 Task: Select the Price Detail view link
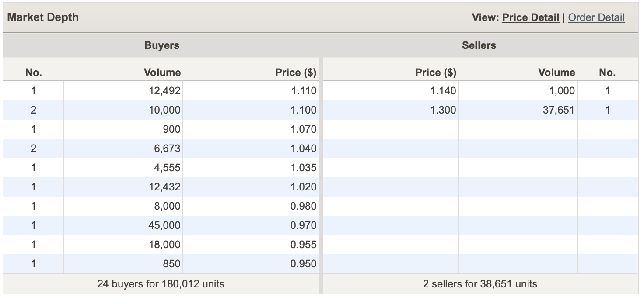pos(530,17)
